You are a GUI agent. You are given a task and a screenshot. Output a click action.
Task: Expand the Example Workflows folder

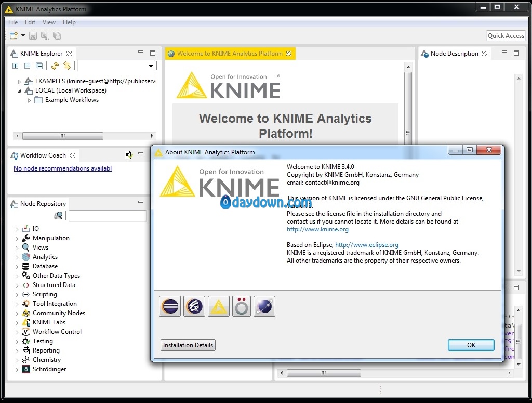[29, 100]
